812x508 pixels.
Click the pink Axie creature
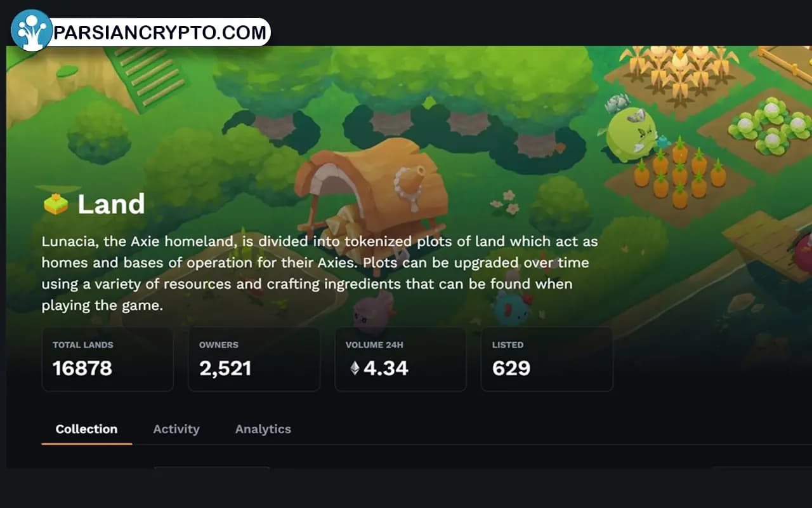click(373, 311)
